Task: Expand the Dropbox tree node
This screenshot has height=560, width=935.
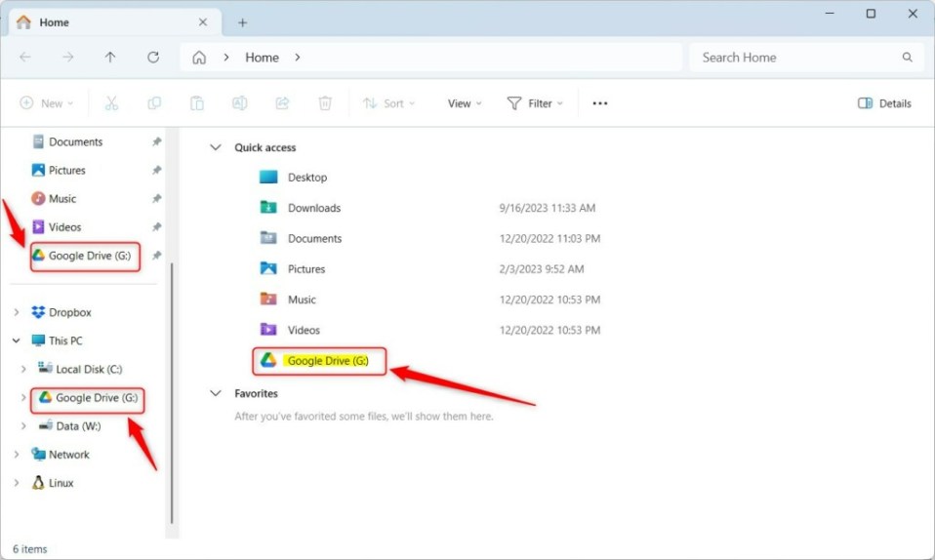Action: (17, 313)
